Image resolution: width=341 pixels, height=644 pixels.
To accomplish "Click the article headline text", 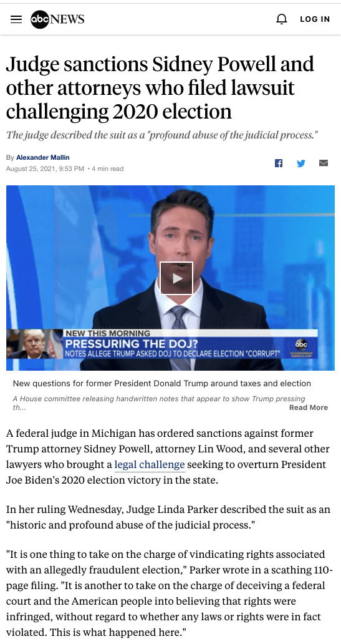I will coord(160,88).
